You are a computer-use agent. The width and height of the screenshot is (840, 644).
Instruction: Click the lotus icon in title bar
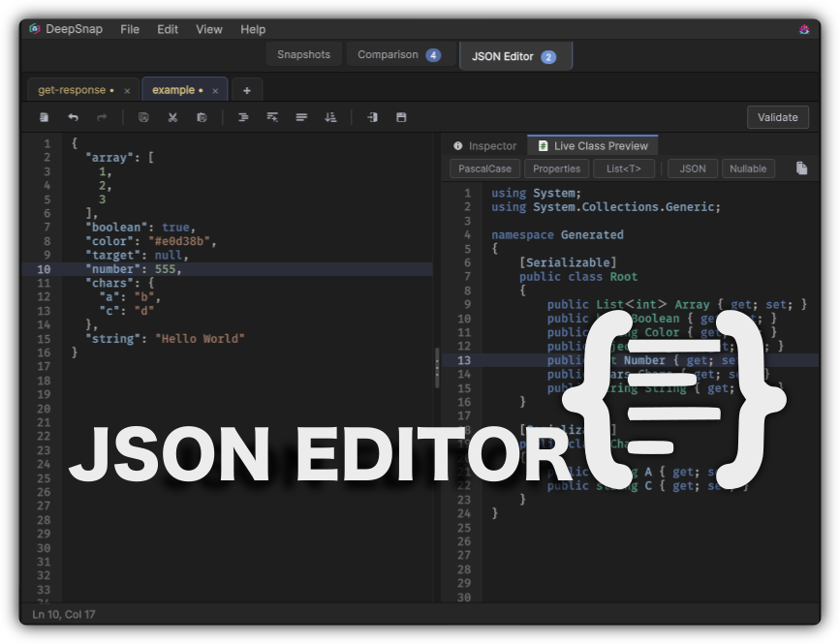[x=804, y=29]
